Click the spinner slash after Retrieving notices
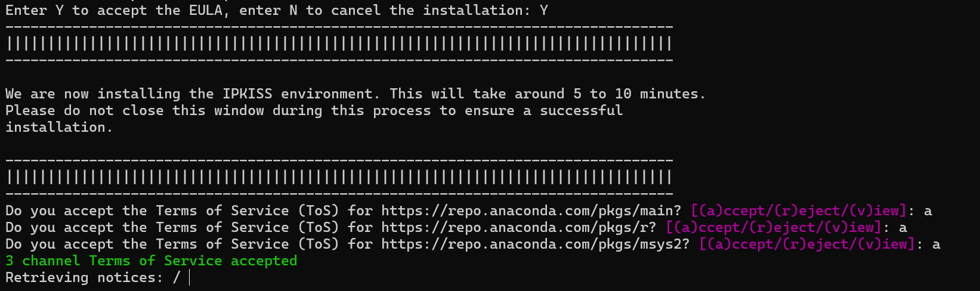 click(x=177, y=277)
